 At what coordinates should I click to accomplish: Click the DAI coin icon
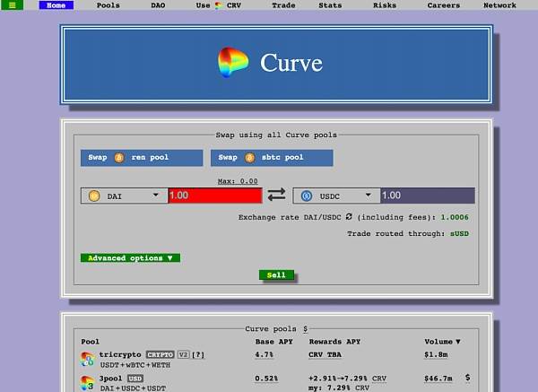pyautogui.click(x=94, y=196)
